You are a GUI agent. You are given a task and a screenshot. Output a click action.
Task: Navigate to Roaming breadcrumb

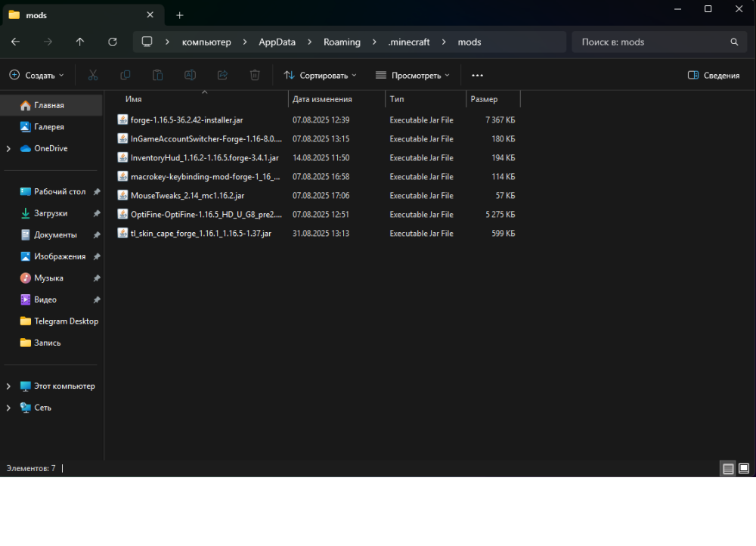(x=342, y=42)
